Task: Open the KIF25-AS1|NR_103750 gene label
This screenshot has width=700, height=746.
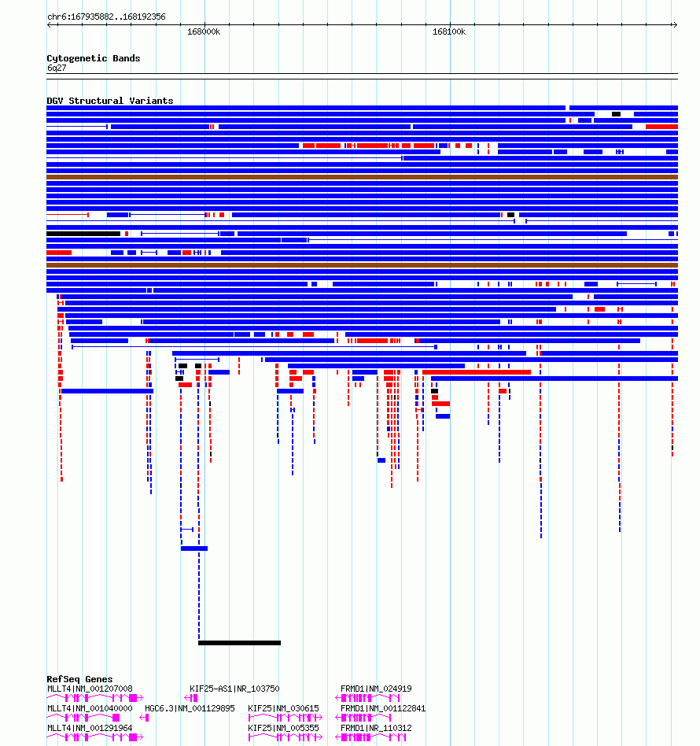Action: coord(235,689)
